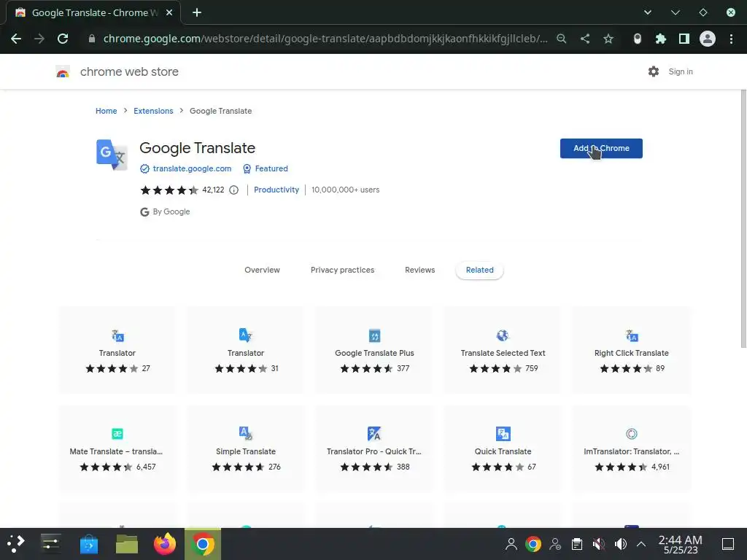The width and height of the screenshot is (747, 560).
Task: Click the 42,122 ratings count
Action: (213, 190)
